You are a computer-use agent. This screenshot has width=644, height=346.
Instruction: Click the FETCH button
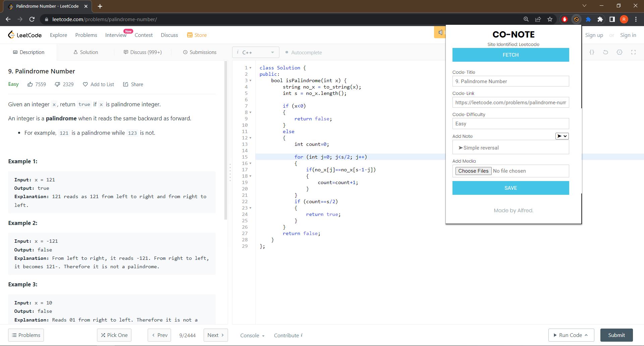[511, 55]
